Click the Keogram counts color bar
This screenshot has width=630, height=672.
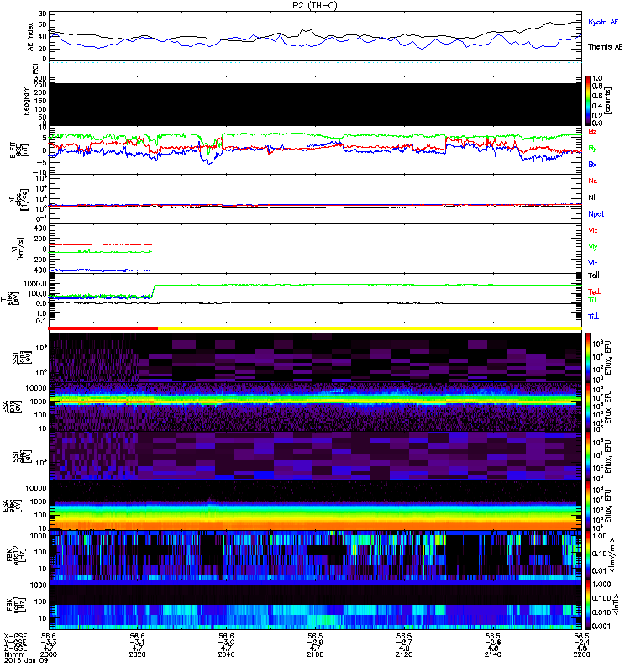click(x=589, y=101)
